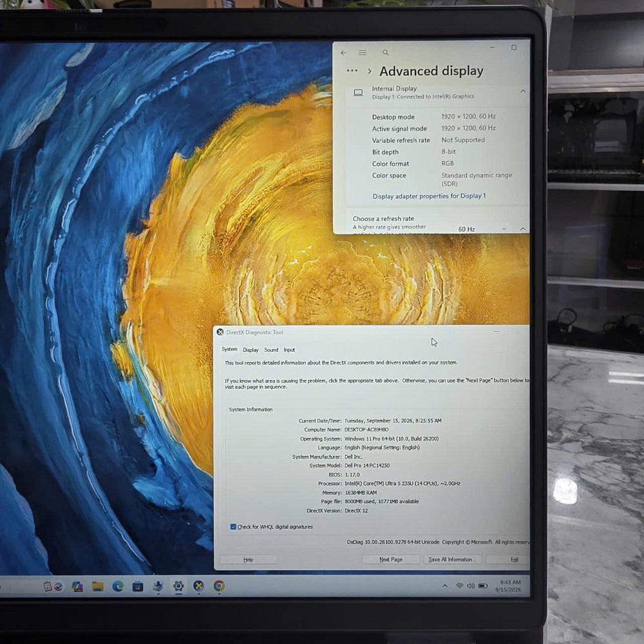Click the 'RGB' color format value
The height and width of the screenshot is (644, 644).
448,164
